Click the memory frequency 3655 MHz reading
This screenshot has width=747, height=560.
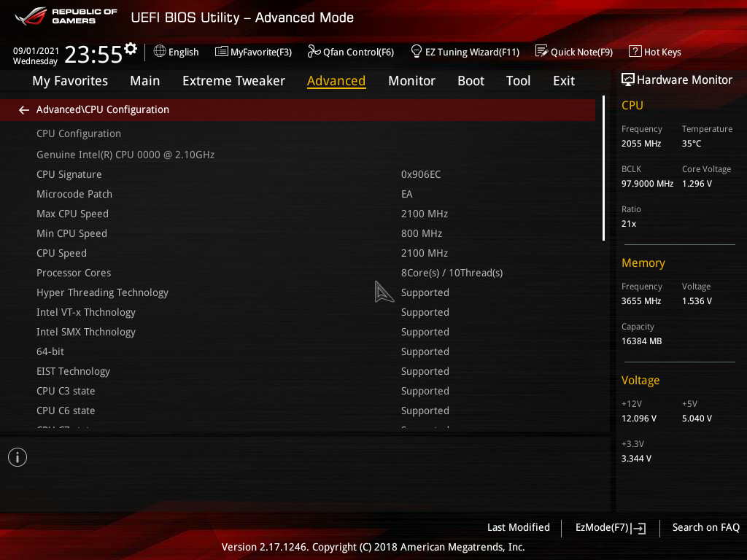click(x=640, y=301)
